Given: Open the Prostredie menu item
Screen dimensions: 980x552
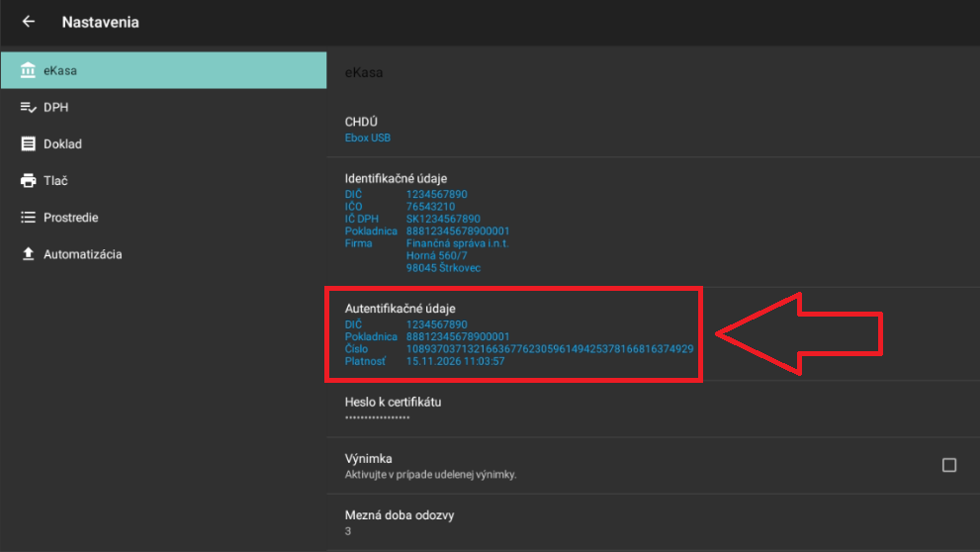Looking at the screenshot, I should click(70, 218).
